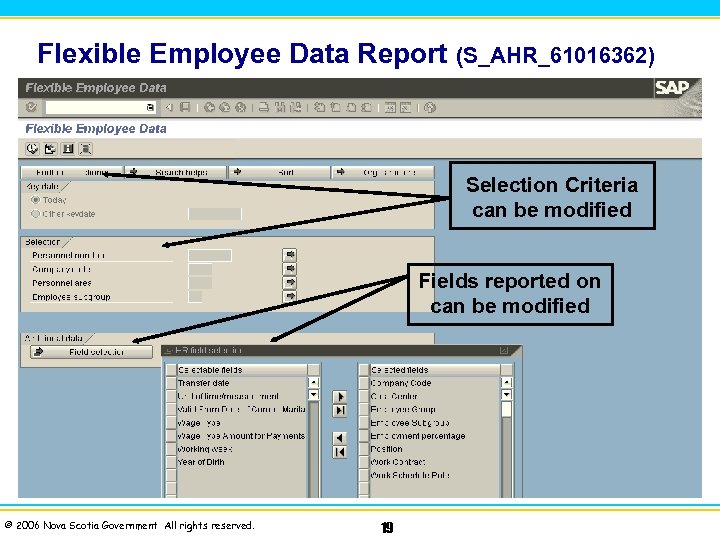Open Further selections button
The width and height of the screenshot is (720, 540).
72,172
